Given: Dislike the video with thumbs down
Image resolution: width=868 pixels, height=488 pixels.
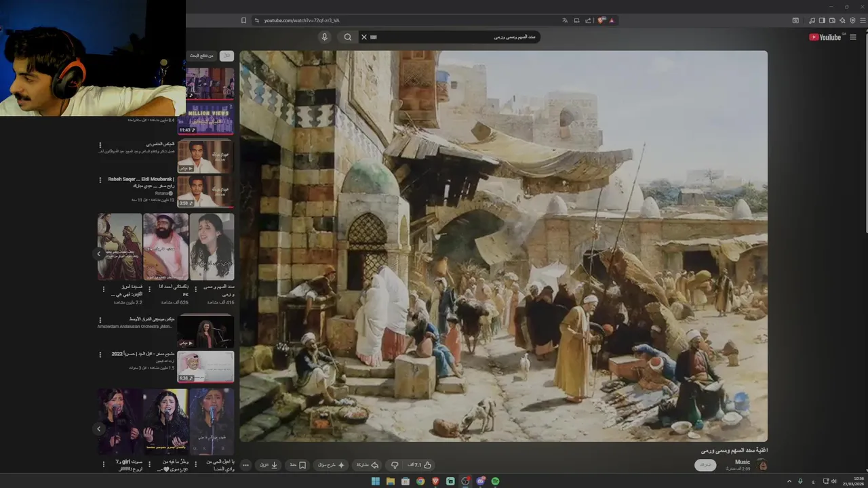Looking at the screenshot, I should click(395, 465).
